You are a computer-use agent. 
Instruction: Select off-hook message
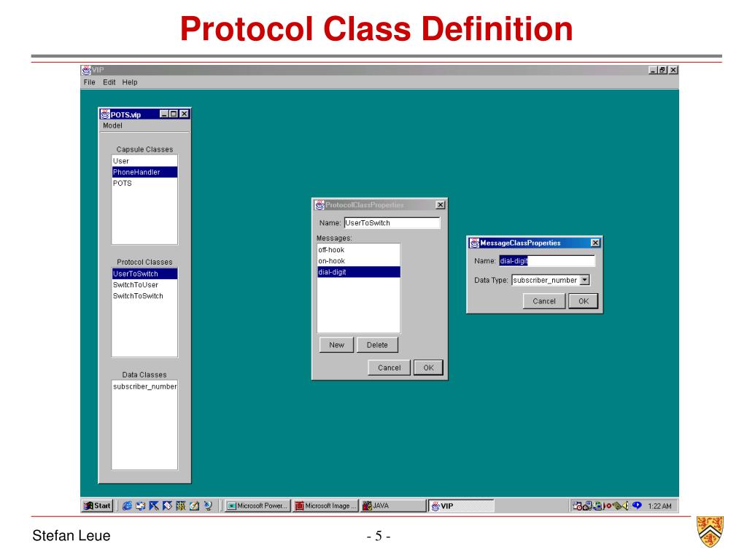(x=358, y=249)
